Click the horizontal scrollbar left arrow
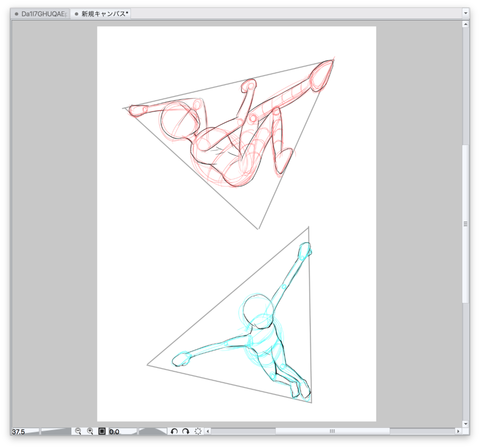Viewport: 480px width, 448px height. click(208, 431)
